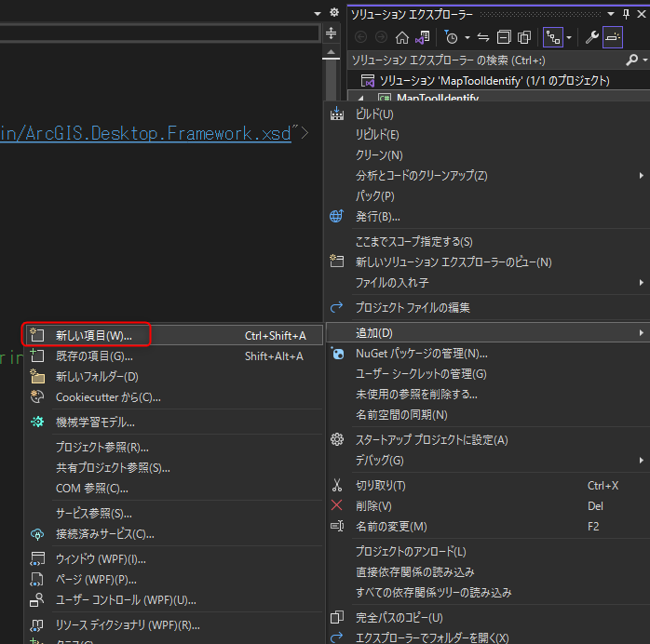Select the ソリューション 'MapToolIdentify' tree node
Viewport: 650px width, 644px height.
494,80
